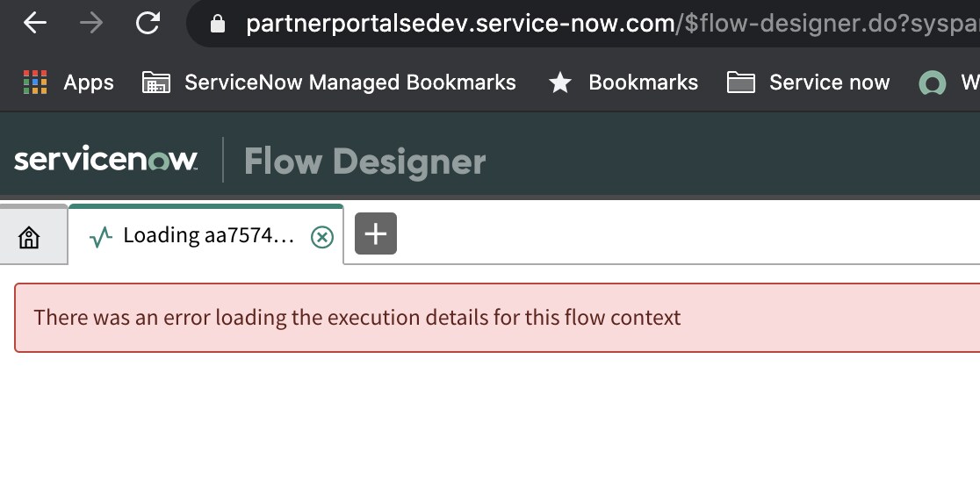Click the browser forward arrow
The width and height of the screenshot is (980, 481).
click(x=90, y=24)
